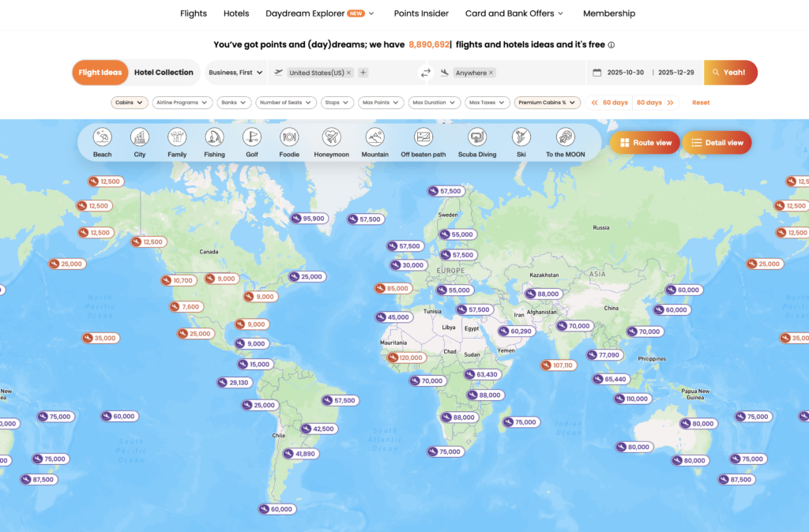
Task: Click the To the MOON icon
Action: [x=566, y=137]
